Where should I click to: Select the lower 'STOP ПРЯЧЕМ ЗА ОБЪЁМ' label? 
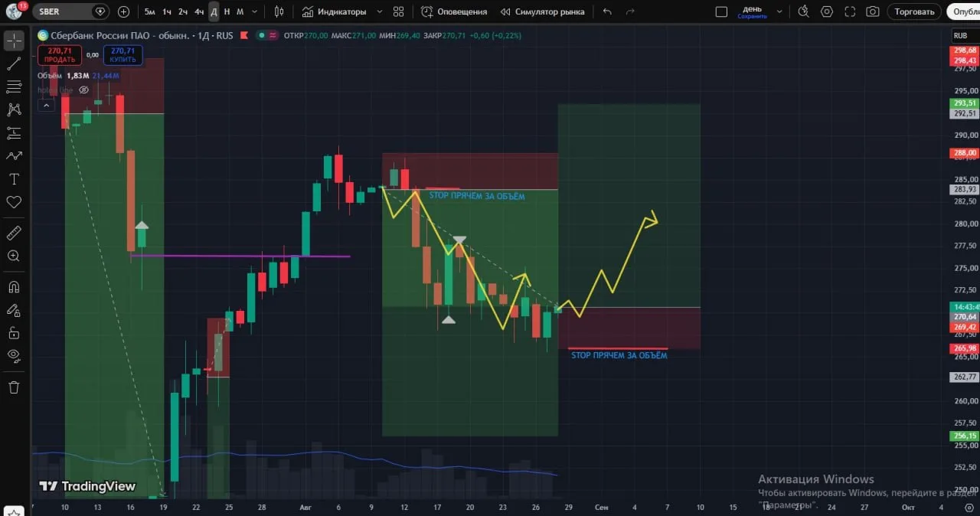619,355
